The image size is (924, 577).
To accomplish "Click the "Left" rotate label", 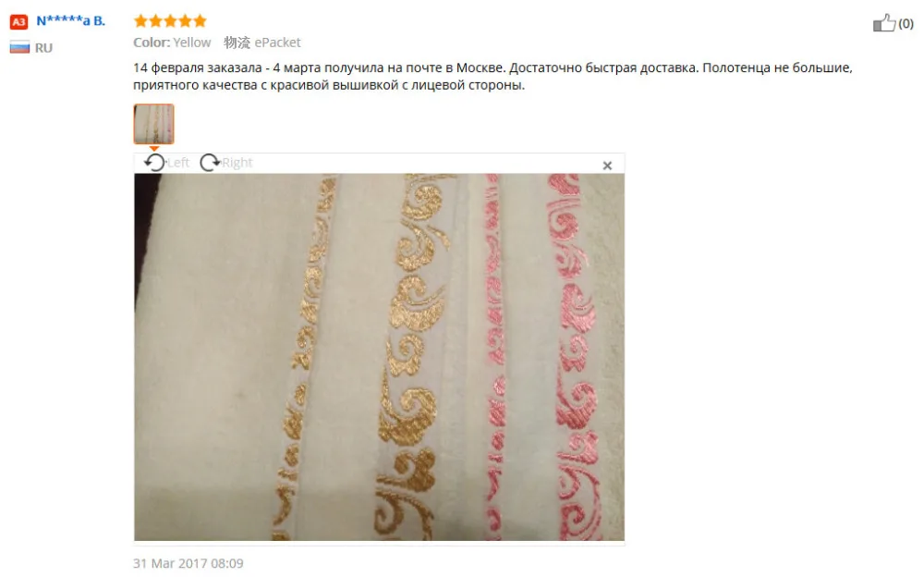I will [x=178, y=162].
